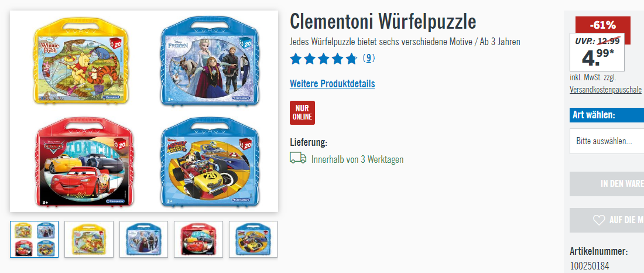Show the Cars puzzle thumbnail
The width and height of the screenshot is (644, 273).
(198, 239)
